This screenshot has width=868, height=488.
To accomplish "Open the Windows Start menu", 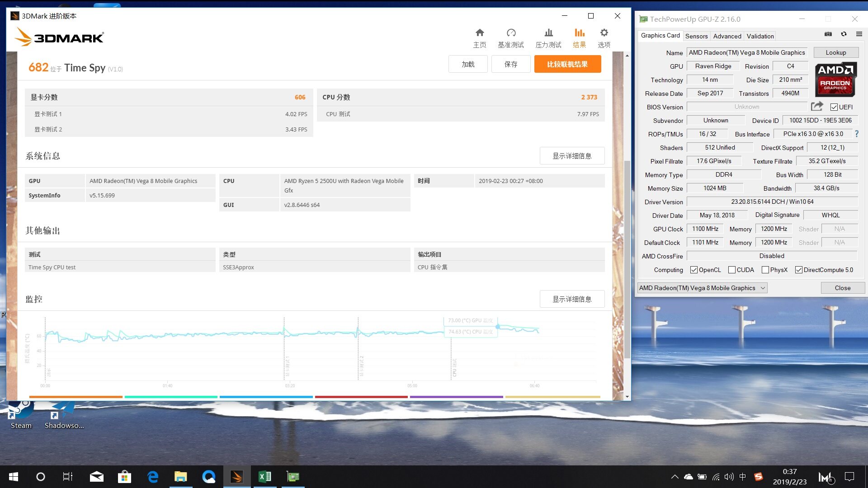I will tap(14, 477).
